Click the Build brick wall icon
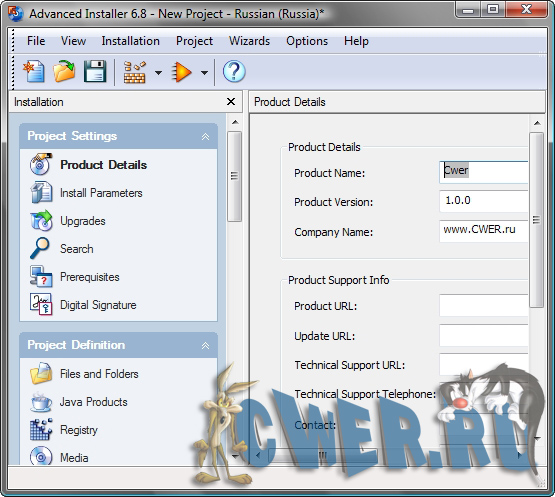The width and height of the screenshot is (555, 497). [x=135, y=72]
